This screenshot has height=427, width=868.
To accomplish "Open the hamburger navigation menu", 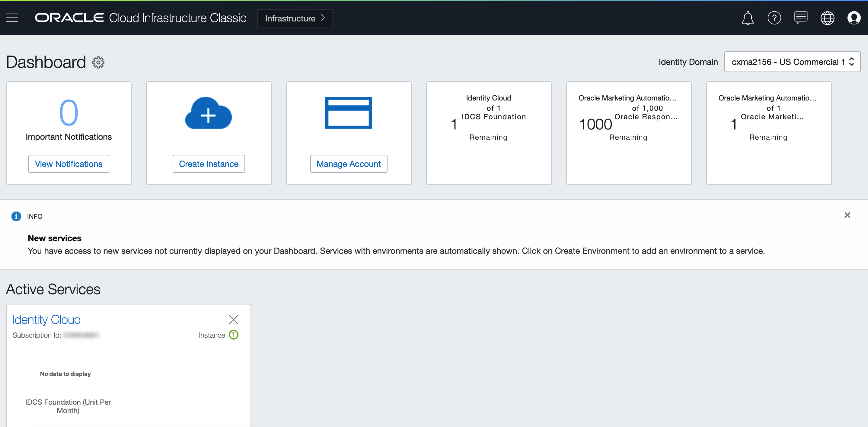I will coord(12,18).
